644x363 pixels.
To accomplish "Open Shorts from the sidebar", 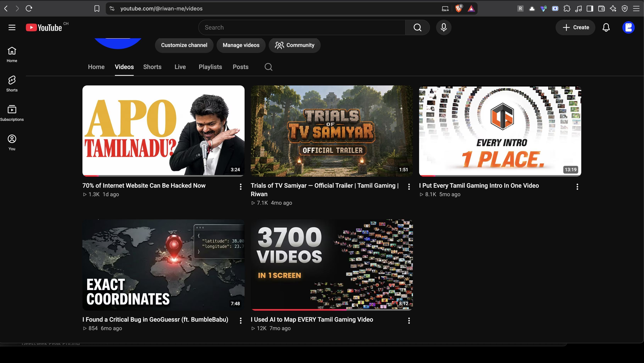I will coord(12,84).
